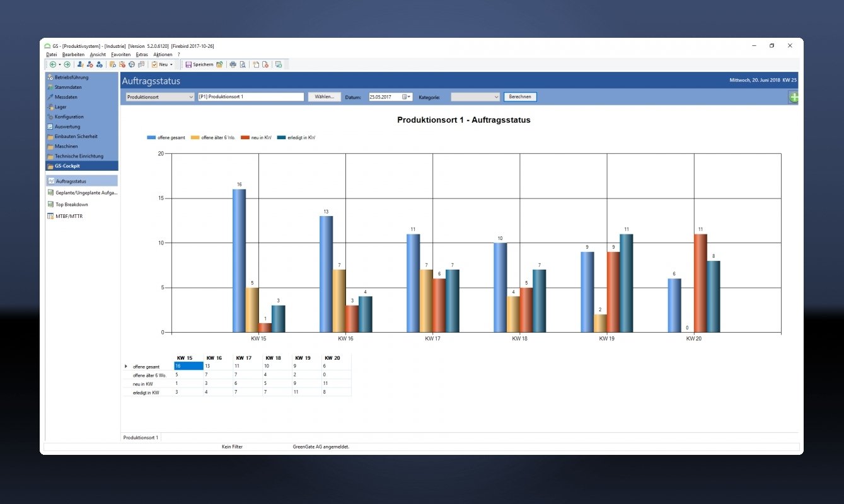The image size is (844, 504).
Task: Click the offene gesamt row label
Action: click(x=146, y=366)
